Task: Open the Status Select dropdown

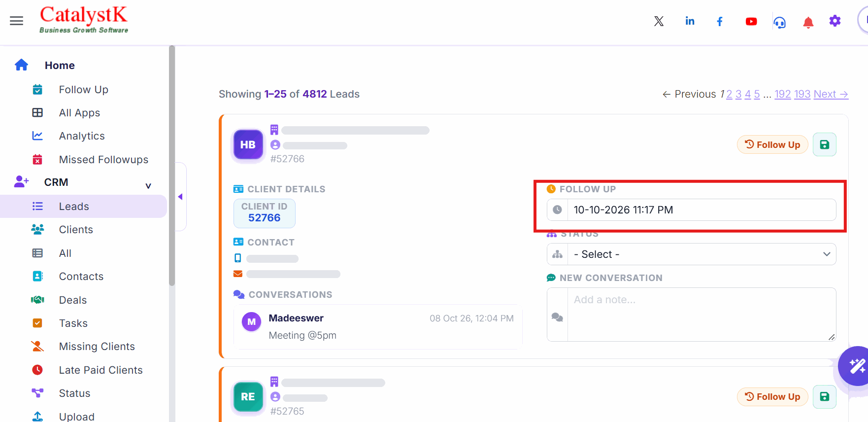Action: point(691,254)
